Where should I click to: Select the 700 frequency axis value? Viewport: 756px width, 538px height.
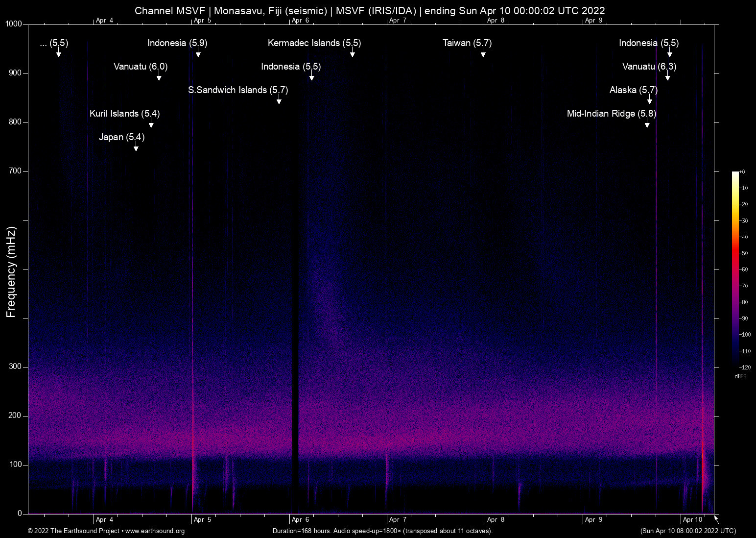(15, 171)
